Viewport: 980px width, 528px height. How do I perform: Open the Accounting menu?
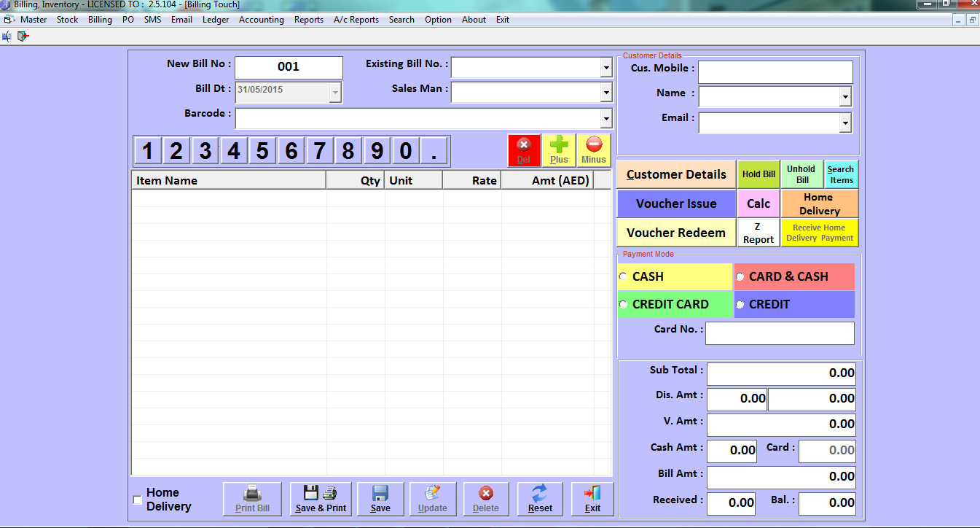262,20
